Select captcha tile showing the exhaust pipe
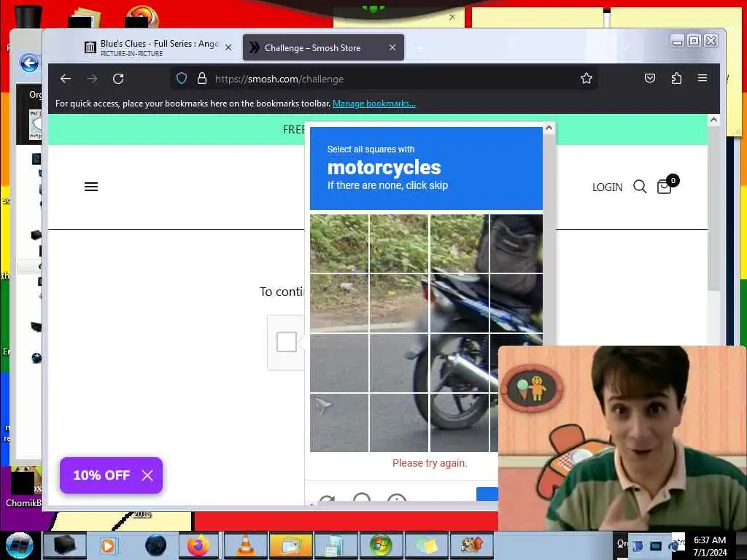Viewport: 747px width, 560px height. coord(460,363)
